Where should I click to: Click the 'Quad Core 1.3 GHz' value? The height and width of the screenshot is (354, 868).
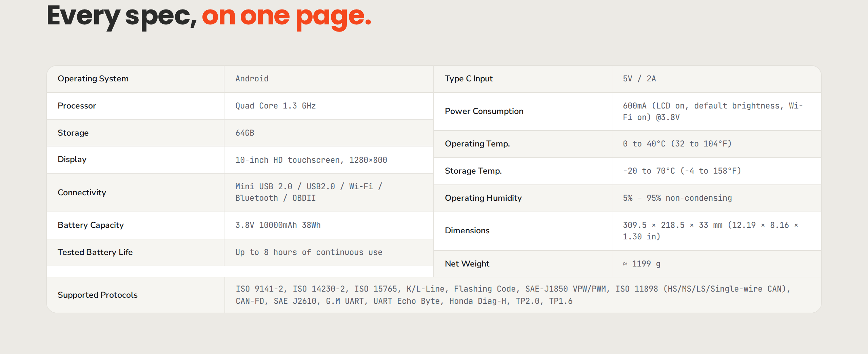[x=276, y=106]
